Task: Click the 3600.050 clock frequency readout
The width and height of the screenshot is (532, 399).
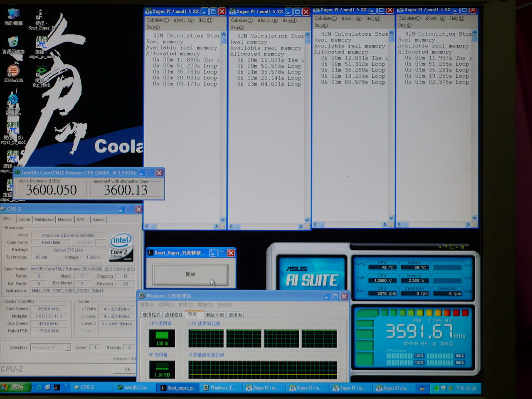Action: [x=52, y=190]
